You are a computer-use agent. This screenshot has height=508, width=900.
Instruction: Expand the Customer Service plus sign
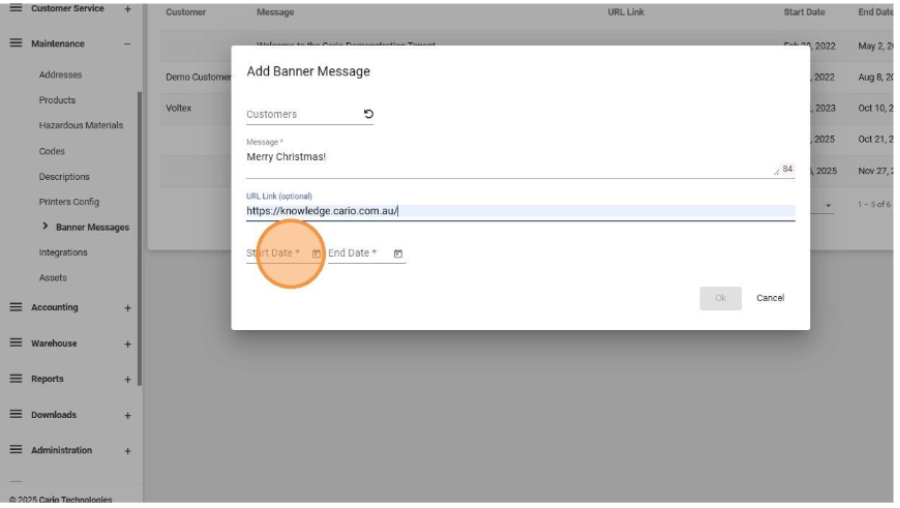(127, 9)
